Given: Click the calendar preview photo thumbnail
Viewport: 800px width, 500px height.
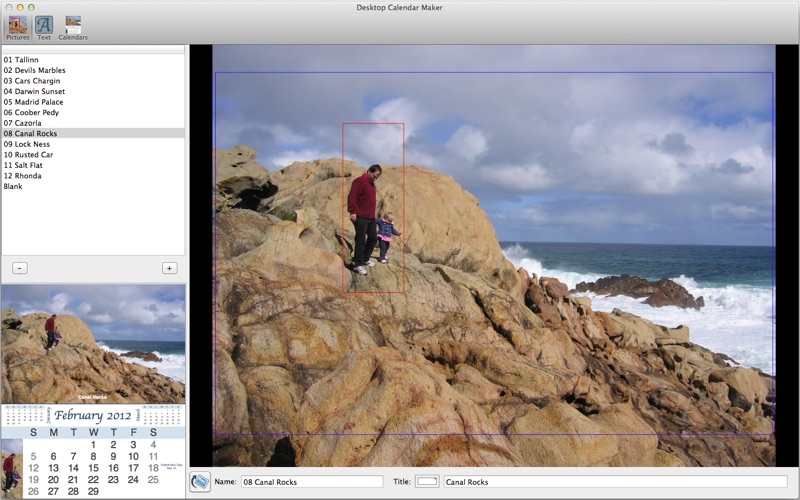Looking at the screenshot, I should coord(93,344).
